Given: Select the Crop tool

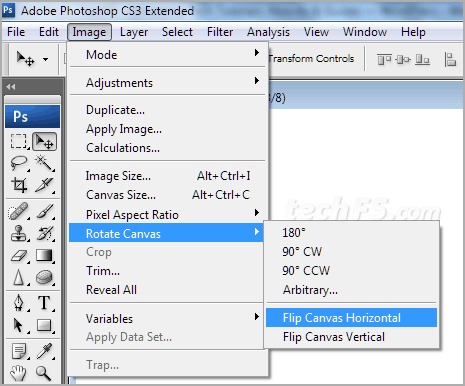Looking at the screenshot, I should point(19,185).
